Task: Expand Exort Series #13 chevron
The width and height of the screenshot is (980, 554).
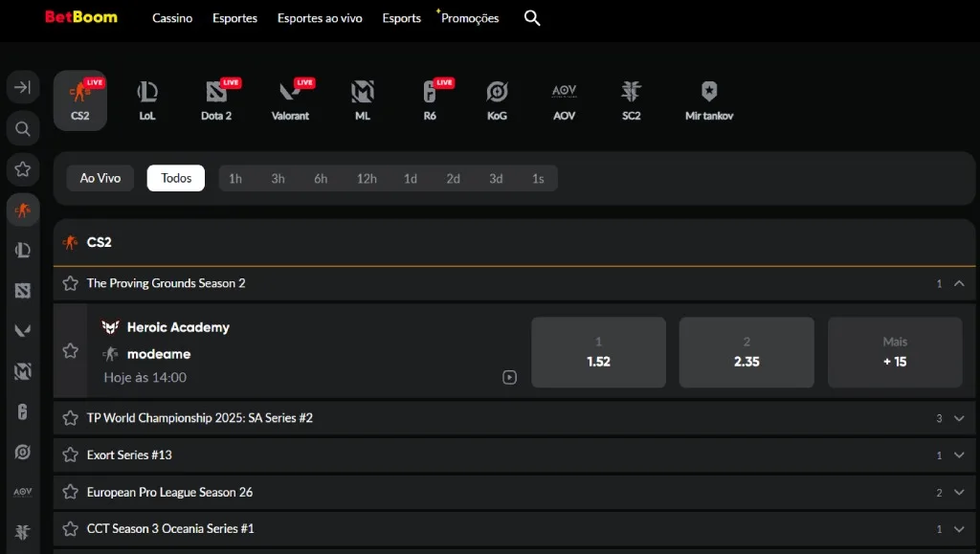Action: [959, 455]
